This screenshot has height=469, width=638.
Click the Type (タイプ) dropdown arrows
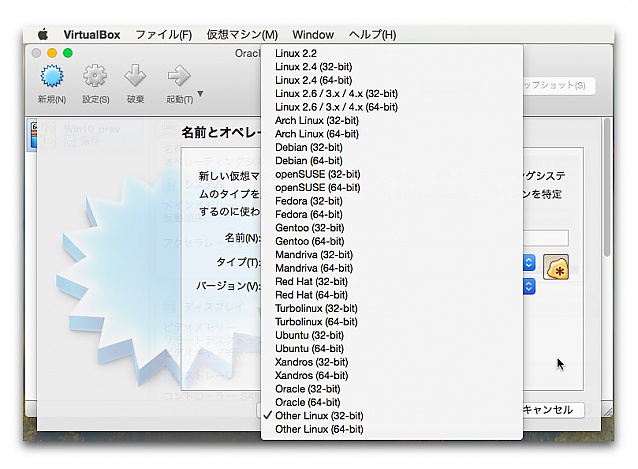tap(528, 262)
